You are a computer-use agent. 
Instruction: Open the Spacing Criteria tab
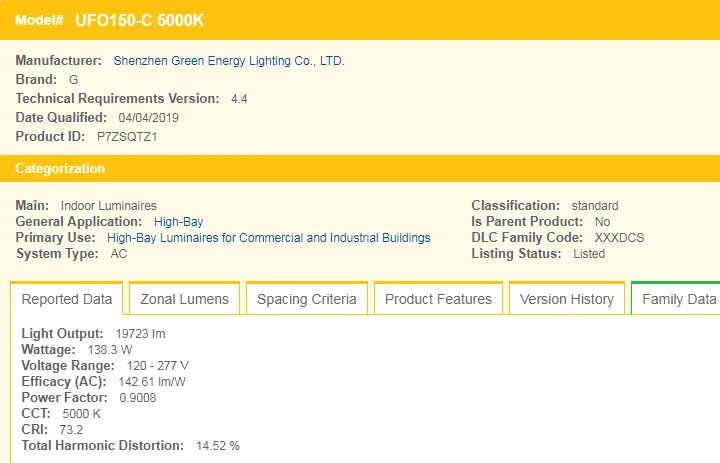pos(307,299)
